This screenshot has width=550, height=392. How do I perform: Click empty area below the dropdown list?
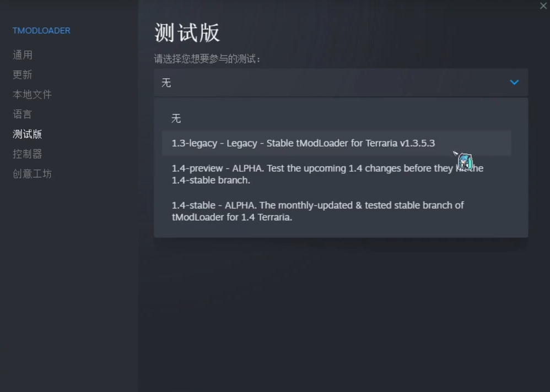coord(342,308)
